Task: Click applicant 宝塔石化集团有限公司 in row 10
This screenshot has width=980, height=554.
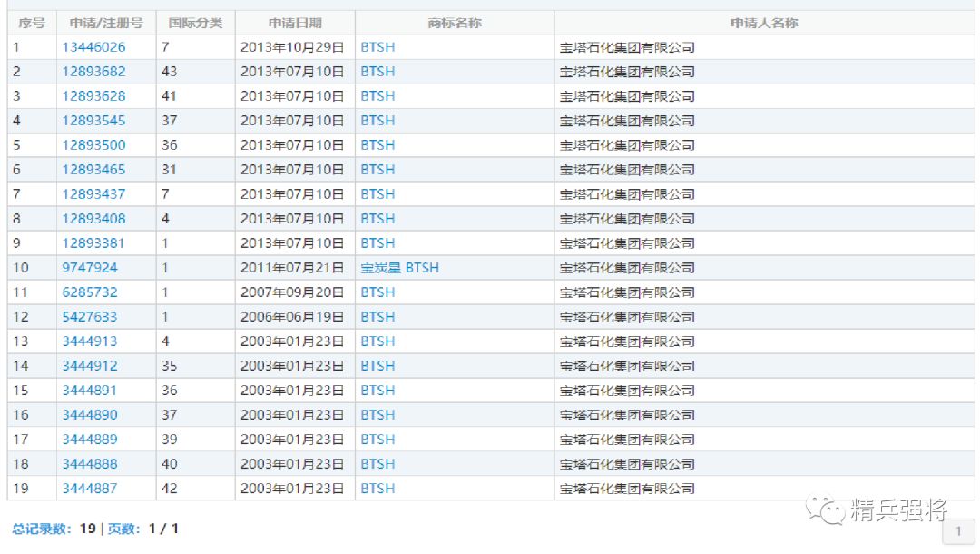Action: point(627,267)
